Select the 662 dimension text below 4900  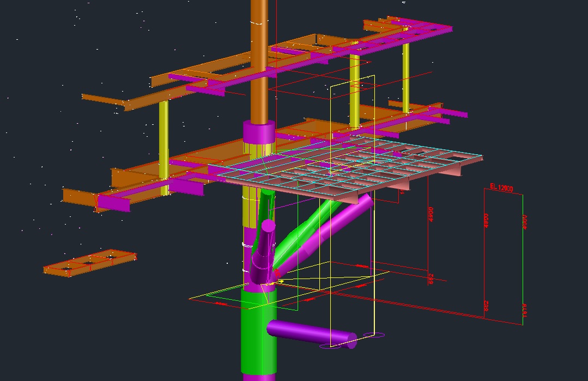coord(431,279)
